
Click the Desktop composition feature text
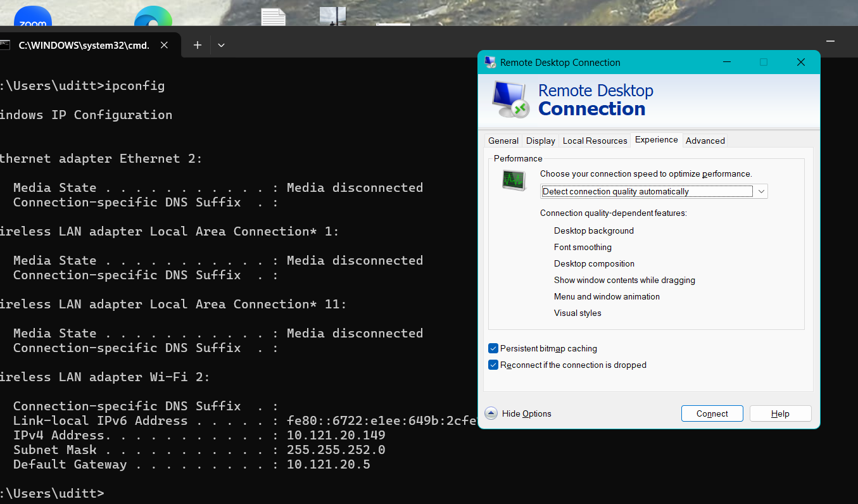pyautogui.click(x=594, y=263)
